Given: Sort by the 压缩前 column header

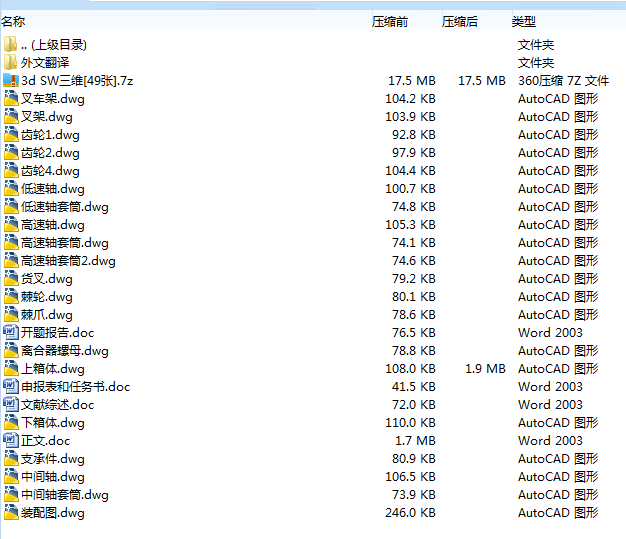Looking at the screenshot, I should (390, 21).
